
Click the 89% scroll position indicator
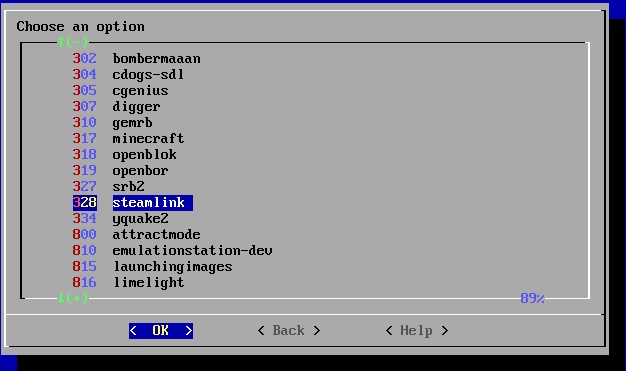[532, 298]
